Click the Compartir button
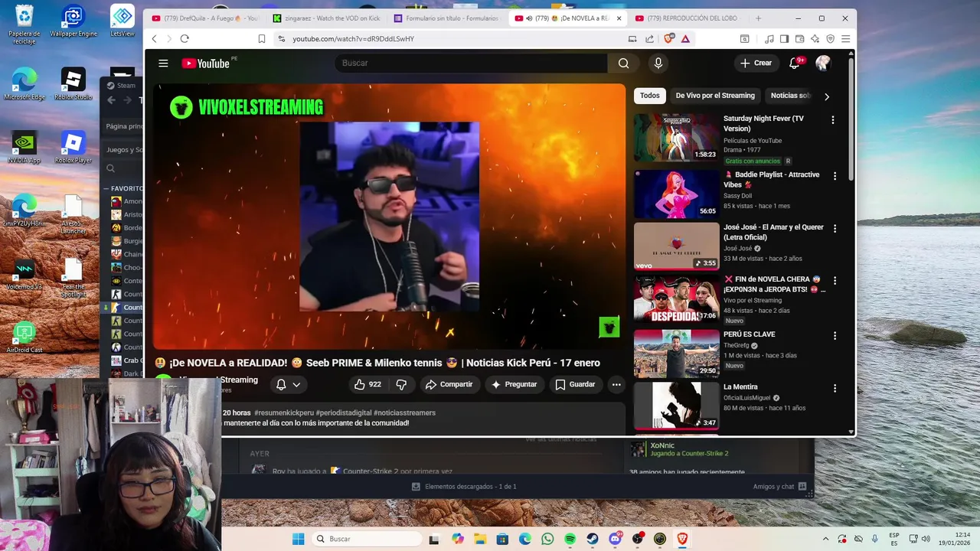This screenshot has height=551, width=980. pos(449,384)
